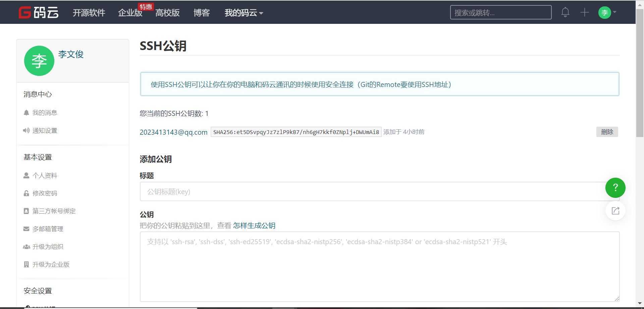The width and height of the screenshot is (644, 309).
Task: Open 修改密码 in the sidebar
Action: [45, 193]
